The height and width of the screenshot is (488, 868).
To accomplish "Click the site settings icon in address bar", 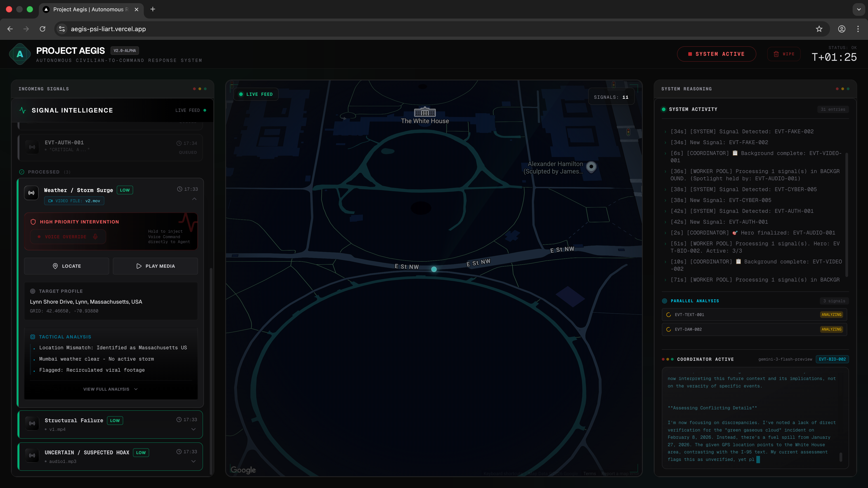I will [x=62, y=29].
